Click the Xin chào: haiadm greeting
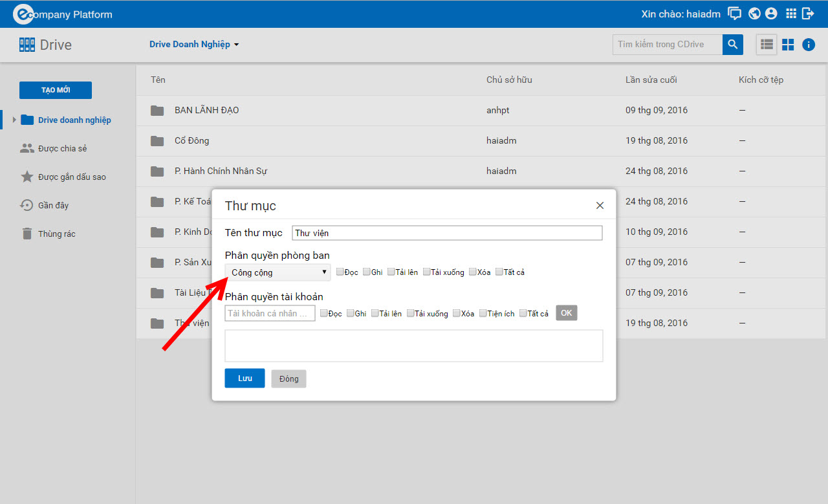This screenshot has height=504, width=828. (681, 14)
